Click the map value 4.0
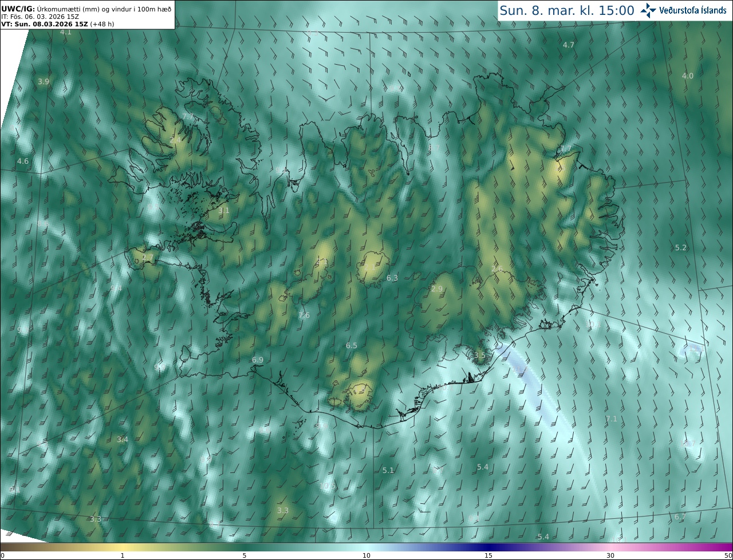The width and height of the screenshot is (733, 560). pyautogui.click(x=688, y=76)
